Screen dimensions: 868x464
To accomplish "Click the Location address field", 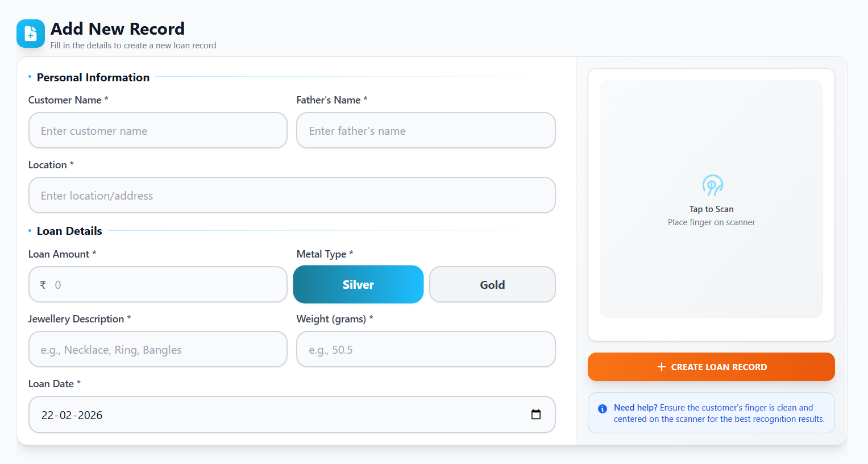I will (292, 196).
